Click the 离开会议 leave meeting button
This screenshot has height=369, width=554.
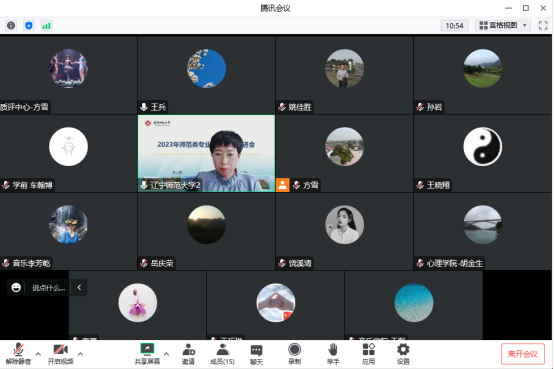click(523, 354)
